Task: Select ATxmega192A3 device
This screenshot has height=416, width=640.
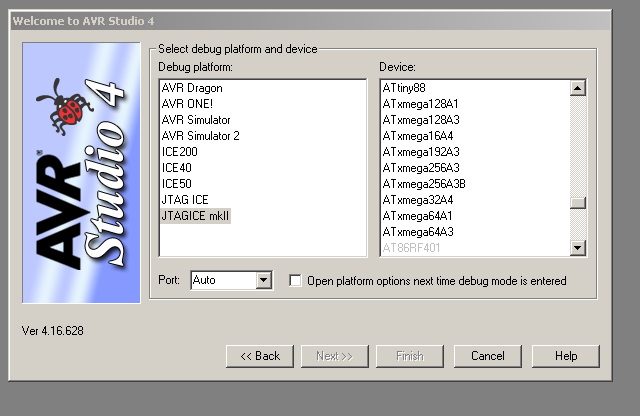Action: [x=421, y=151]
